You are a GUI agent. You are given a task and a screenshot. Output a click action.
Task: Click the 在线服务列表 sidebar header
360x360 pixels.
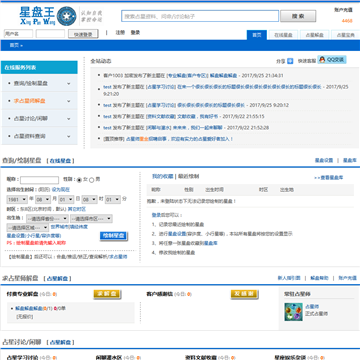pos(39,67)
